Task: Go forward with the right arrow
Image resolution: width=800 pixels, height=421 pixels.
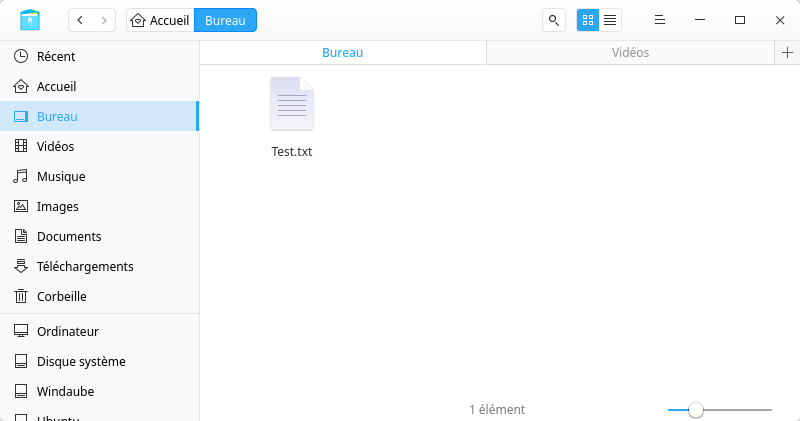Action: tap(104, 20)
